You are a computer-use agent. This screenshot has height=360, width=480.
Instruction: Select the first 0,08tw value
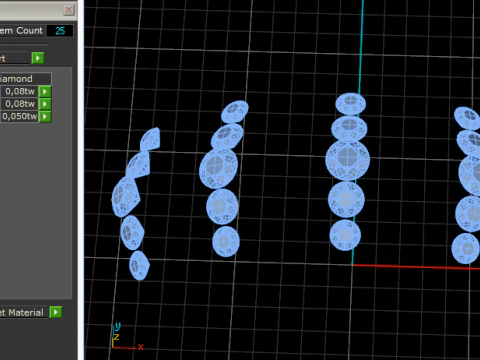19,91
